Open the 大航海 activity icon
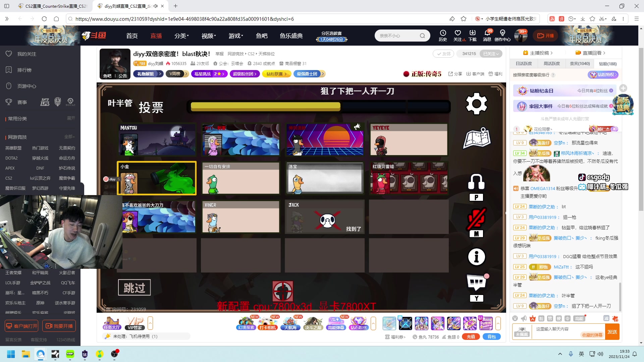Image resolution: width=644 pixels, height=362 pixels. 290,323
